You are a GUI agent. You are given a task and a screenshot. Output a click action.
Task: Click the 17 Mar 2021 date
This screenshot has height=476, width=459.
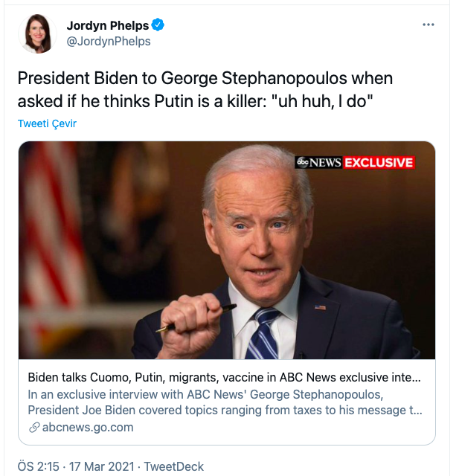[x=103, y=466]
